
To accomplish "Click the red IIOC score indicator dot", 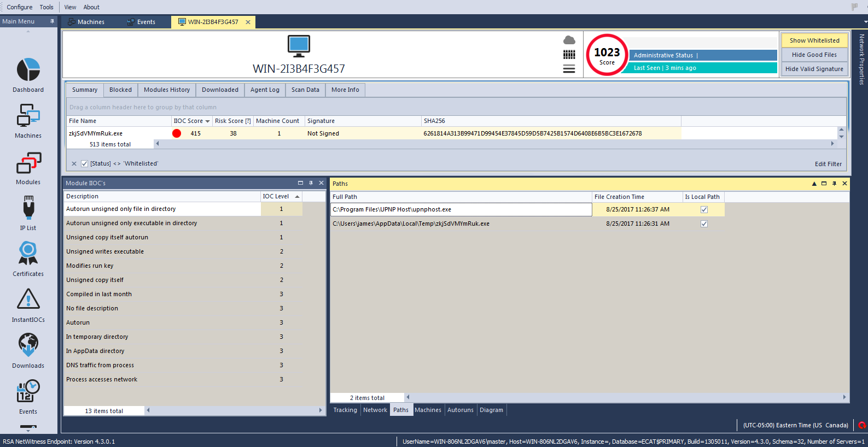I will click(177, 133).
